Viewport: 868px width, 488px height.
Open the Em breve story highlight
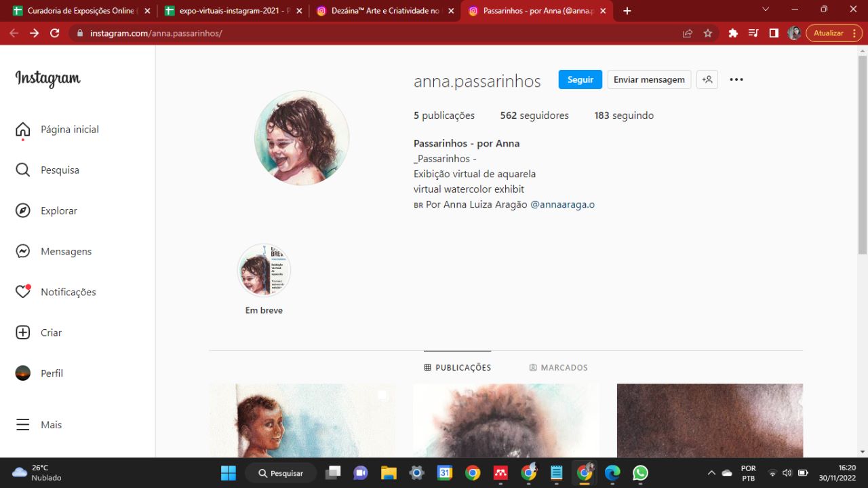(264, 270)
